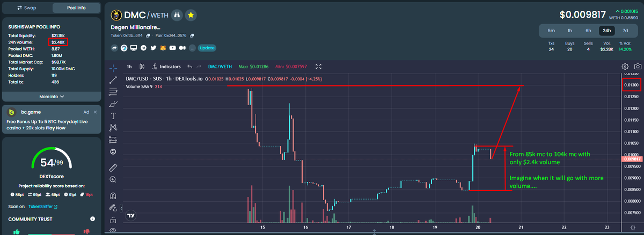This screenshot has width=644, height=235.
Task: Select the brush drawing tool
Action: pos(113,104)
